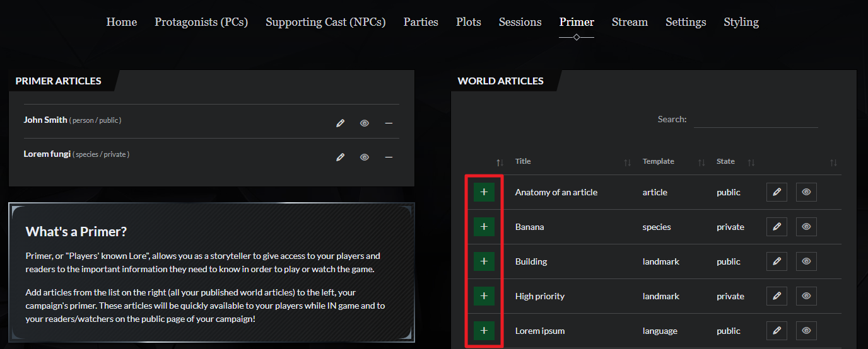Click the language template cell

coord(660,331)
